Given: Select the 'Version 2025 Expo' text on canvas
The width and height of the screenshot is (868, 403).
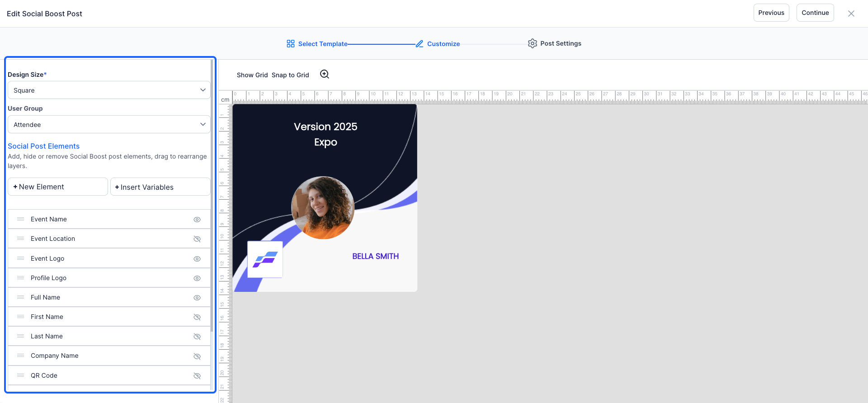Looking at the screenshot, I should pyautogui.click(x=325, y=134).
